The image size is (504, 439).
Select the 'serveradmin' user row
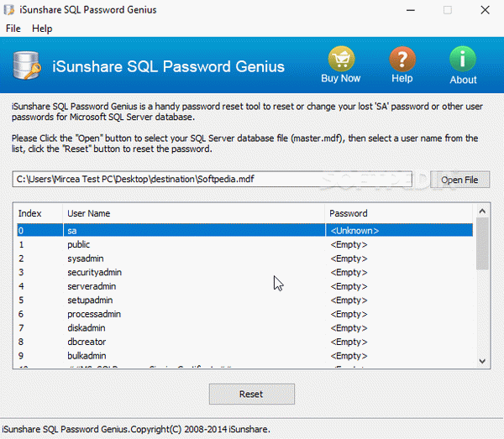(x=245, y=286)
